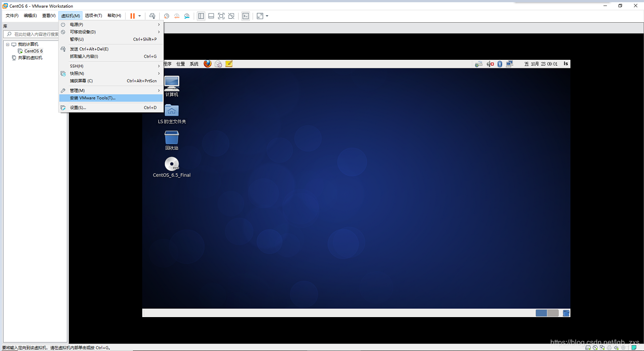Select 共享的虚拟机 in the library
Image resolution: width=644 pixels, height=351 pixels.
click(x=30, y=58)
